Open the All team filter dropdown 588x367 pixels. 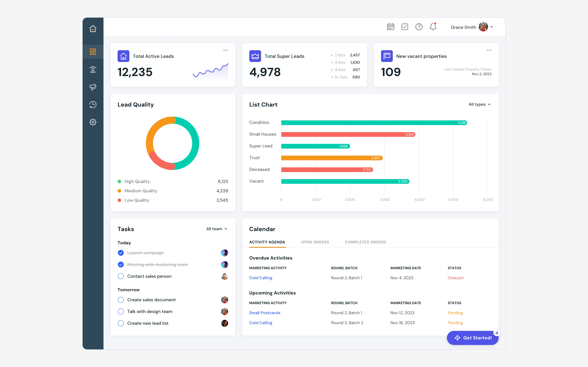pos(217,229)
